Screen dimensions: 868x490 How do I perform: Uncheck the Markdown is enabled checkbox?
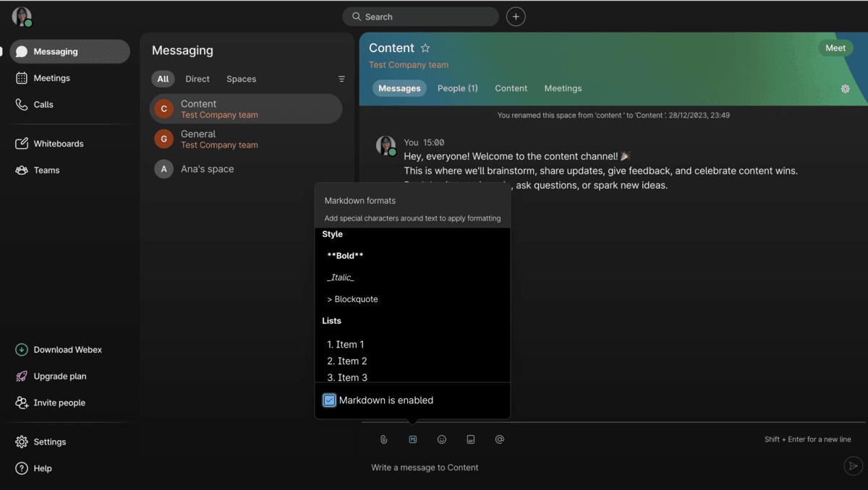click(329, 400)
